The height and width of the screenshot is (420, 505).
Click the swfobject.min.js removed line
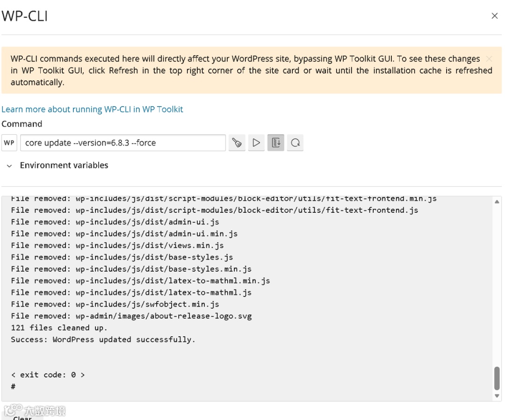(x=115, y=304)
